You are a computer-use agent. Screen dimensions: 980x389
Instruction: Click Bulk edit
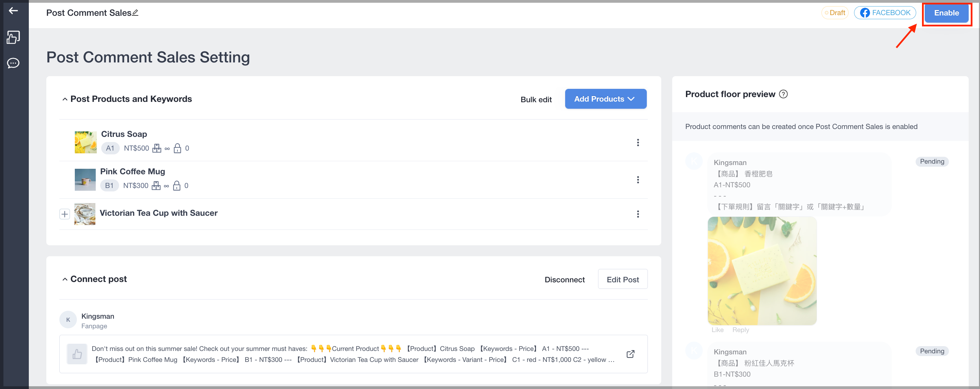(536, 99)
